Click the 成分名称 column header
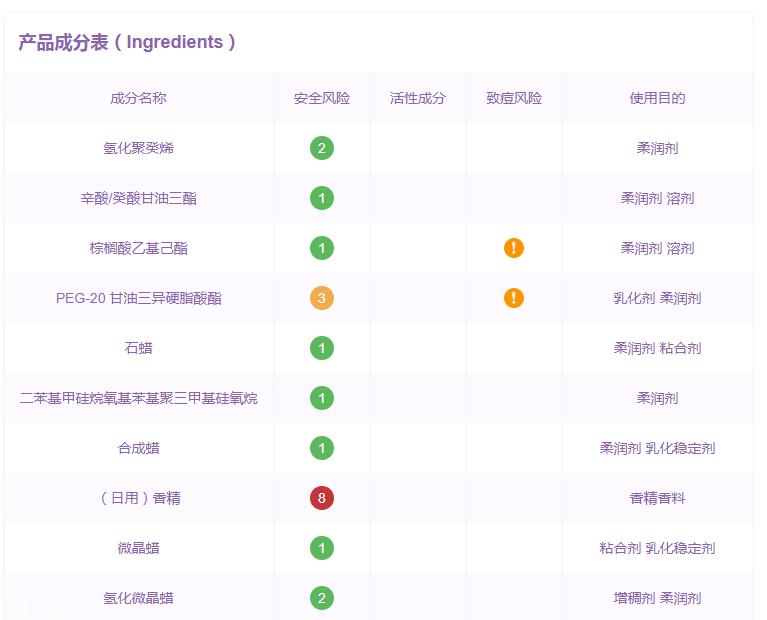Screen dimensions: 767x620 (138, 98)
